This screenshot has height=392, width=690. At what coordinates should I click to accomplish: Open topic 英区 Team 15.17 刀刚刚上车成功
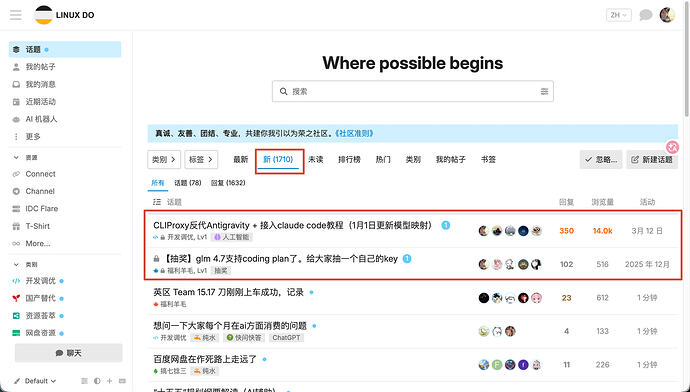click(x=228, y=292)
